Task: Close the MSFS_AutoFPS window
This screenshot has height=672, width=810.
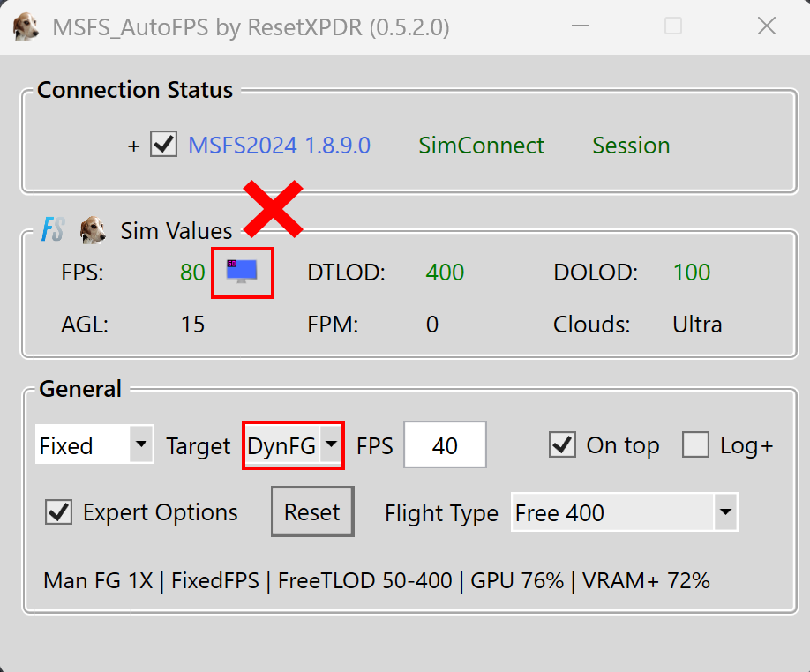Action: pos(767,26)
